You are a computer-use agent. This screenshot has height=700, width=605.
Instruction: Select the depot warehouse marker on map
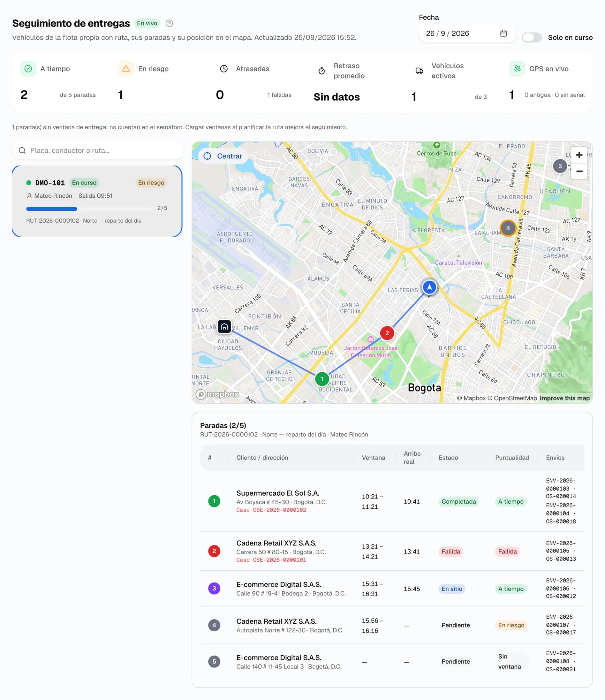coord(224,327)
